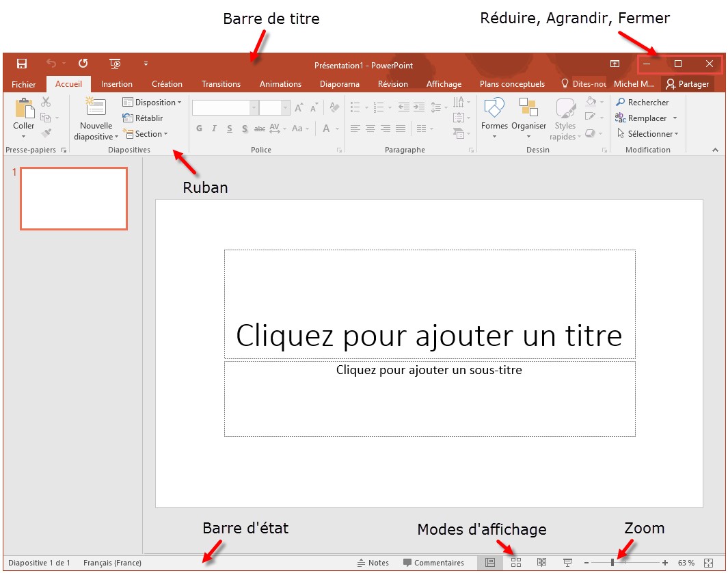Click the zoom slider handle
728x573 pixels.
(612, 562)
